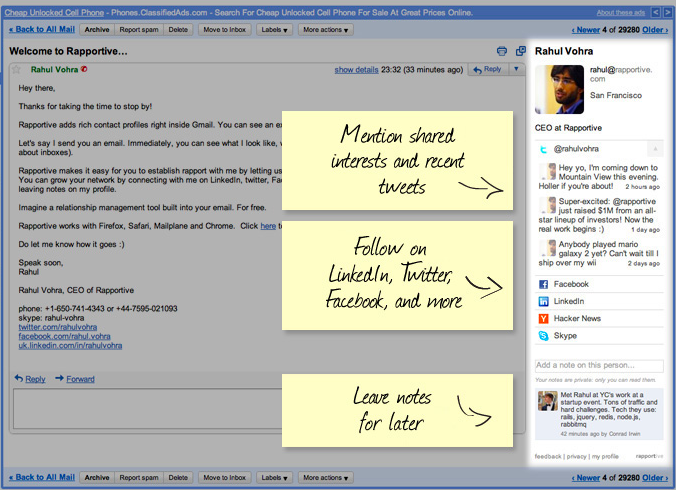
Task: Click the Add a note input field
Action: [598, 365]
